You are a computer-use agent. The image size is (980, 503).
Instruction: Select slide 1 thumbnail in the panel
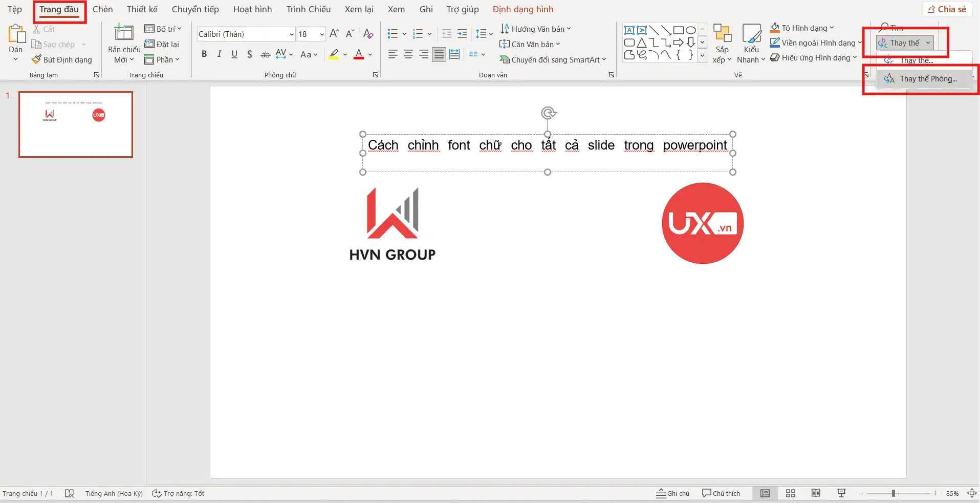tap(75, 124)
